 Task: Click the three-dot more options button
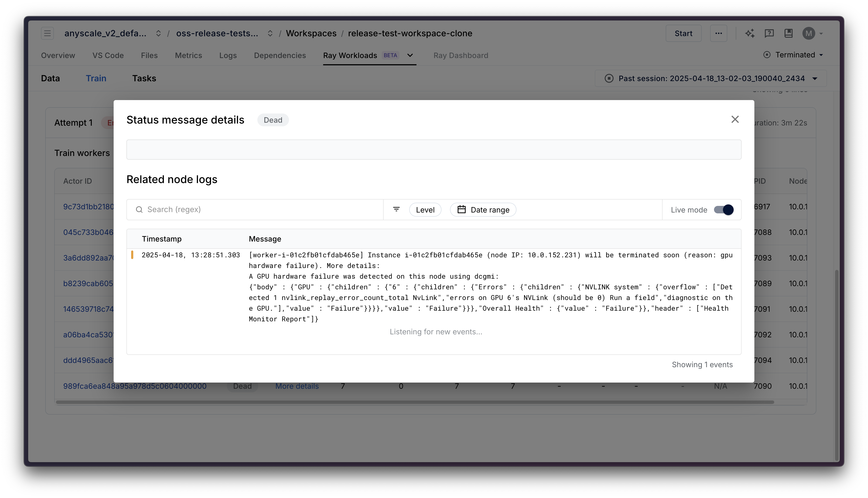tap(718, 33)
